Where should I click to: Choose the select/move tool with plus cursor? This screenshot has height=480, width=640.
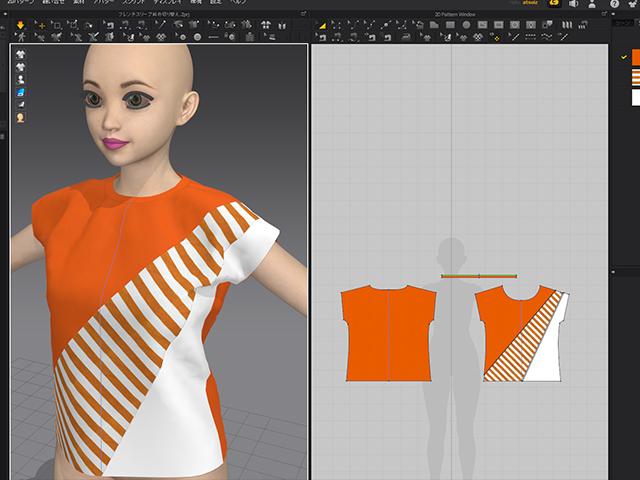tap(42, 25)
